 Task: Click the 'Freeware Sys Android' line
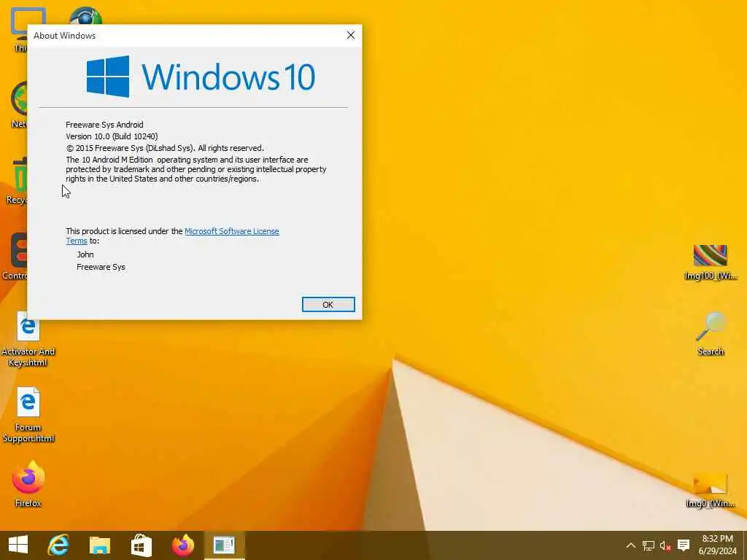pyautogui.click(x=104, y=125)
